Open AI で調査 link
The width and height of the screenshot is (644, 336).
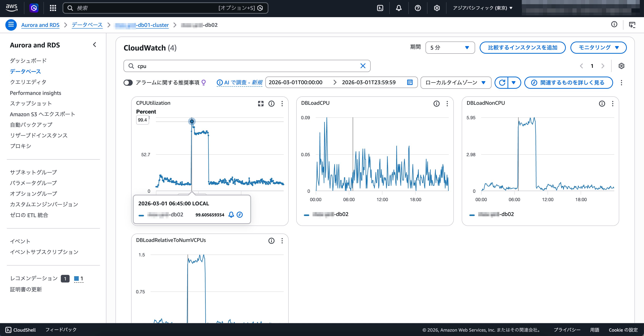tap(239, 82)
